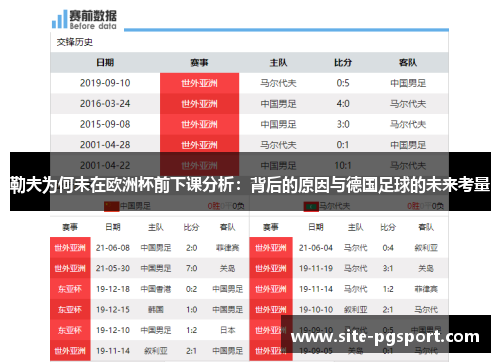Select date 2001-04-22 in the history table
Screen dimensions: 500x362
105,166
